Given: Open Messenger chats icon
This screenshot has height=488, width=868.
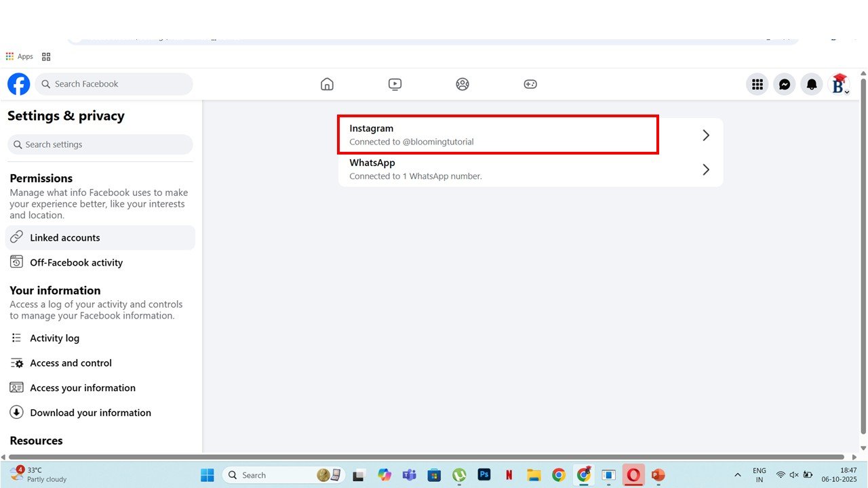Looking at the screenshot, I should (x=785, y=84).
